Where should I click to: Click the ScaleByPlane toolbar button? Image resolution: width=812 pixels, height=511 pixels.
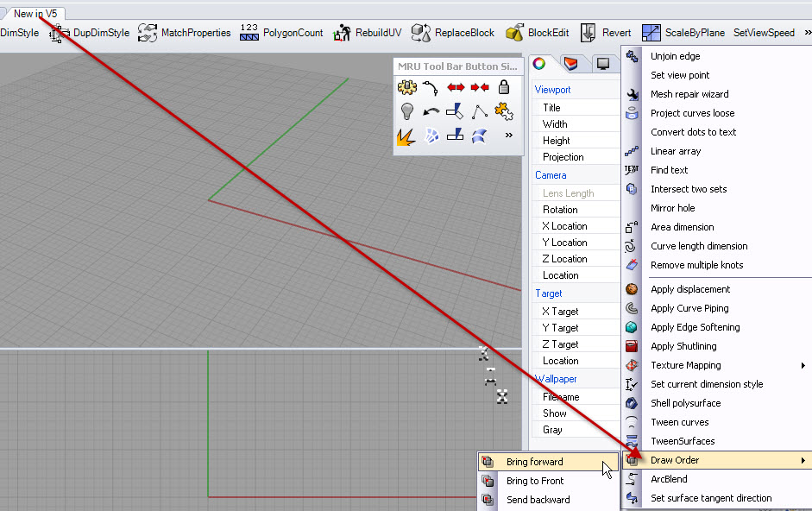click(683, 33)
